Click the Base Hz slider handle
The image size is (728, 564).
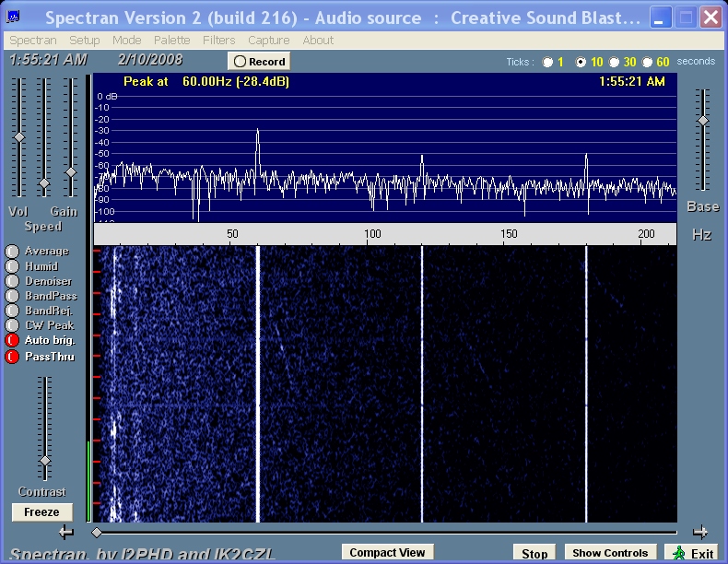point(703,121)
